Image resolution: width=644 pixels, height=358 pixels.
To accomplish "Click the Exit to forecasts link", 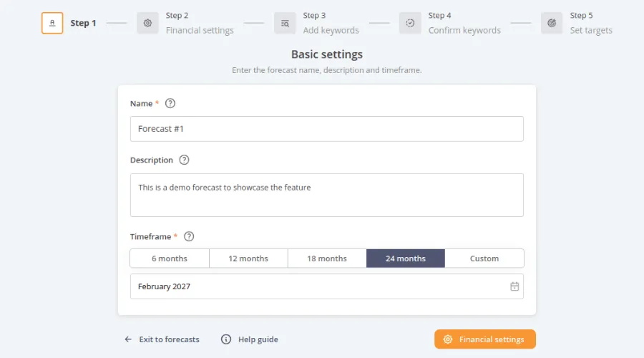I will pyautogui.click(x=162, y=339).
